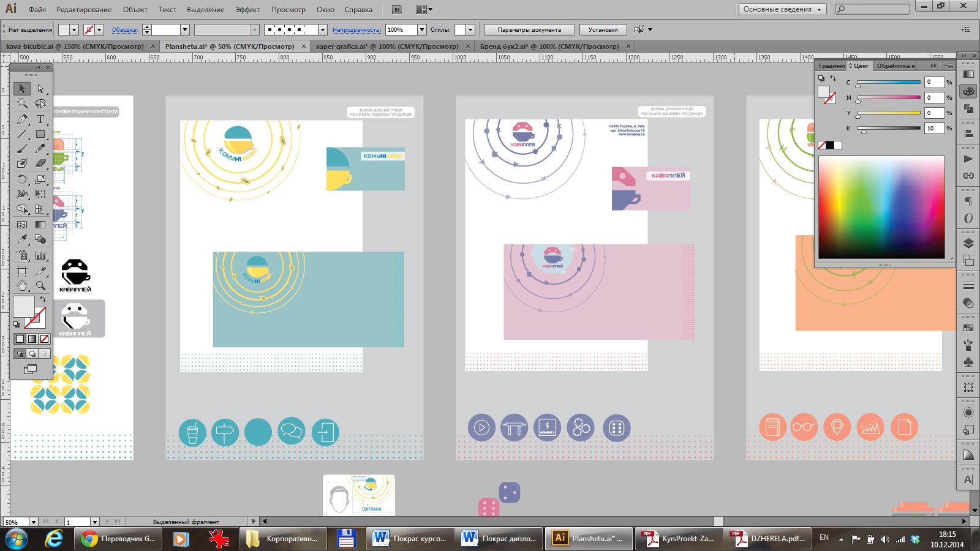Pick the Magic Wand tool
The height and width of the screenshot is (551, 980).
click(x=22, y=103)
